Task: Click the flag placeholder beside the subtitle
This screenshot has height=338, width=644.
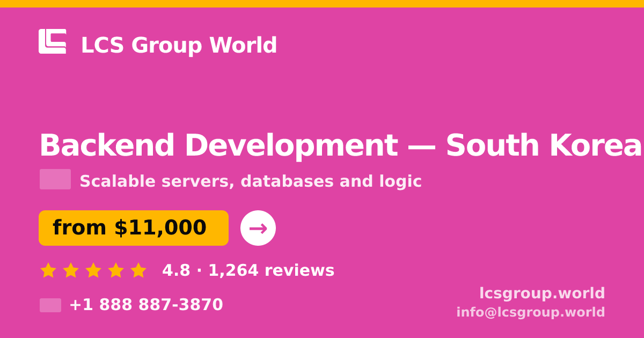Action: [x=55, y=179]
